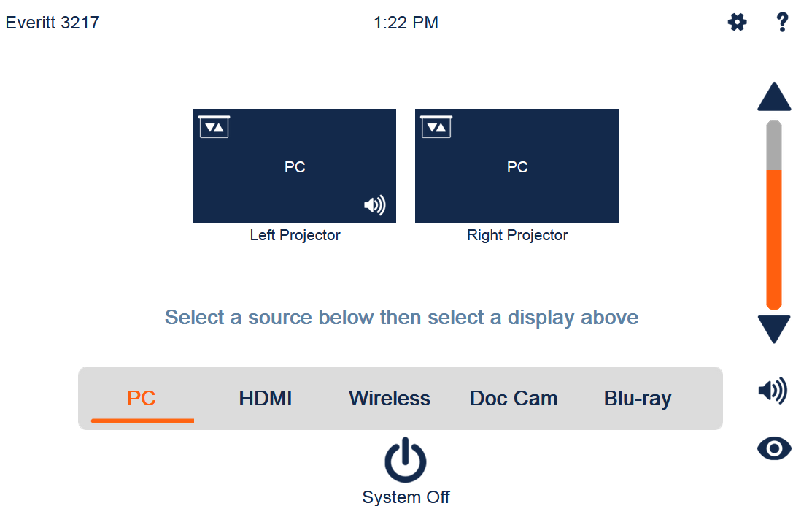
Task: Select the Wireless source
Action: point(390,398)
